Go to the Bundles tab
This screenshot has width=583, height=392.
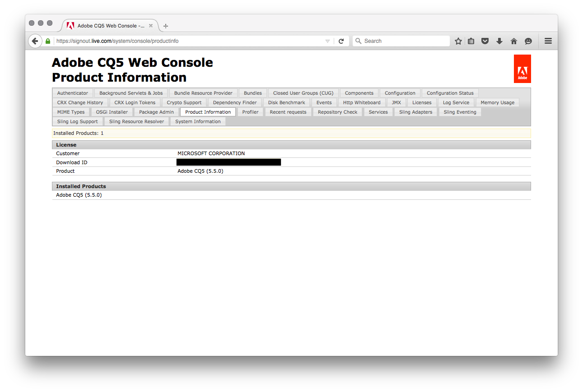[x=253, y=93]
